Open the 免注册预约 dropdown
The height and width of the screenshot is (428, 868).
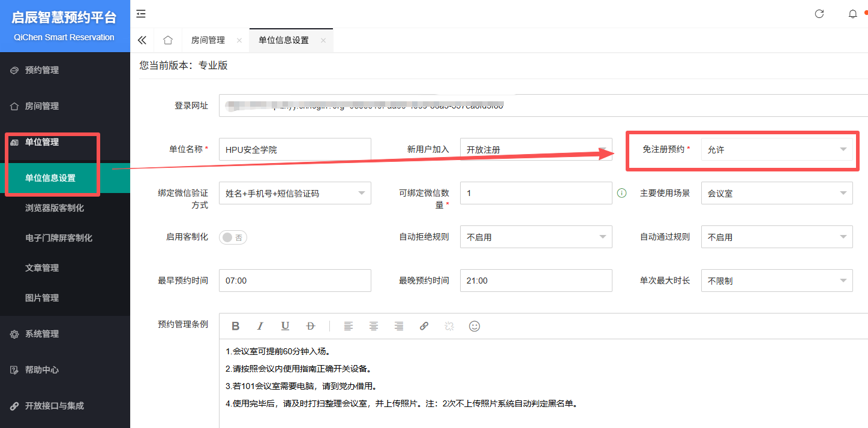click(776, 149)
